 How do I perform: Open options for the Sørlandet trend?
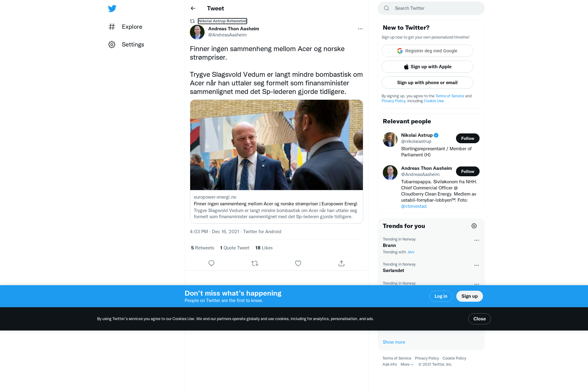[x=477, y=265]
